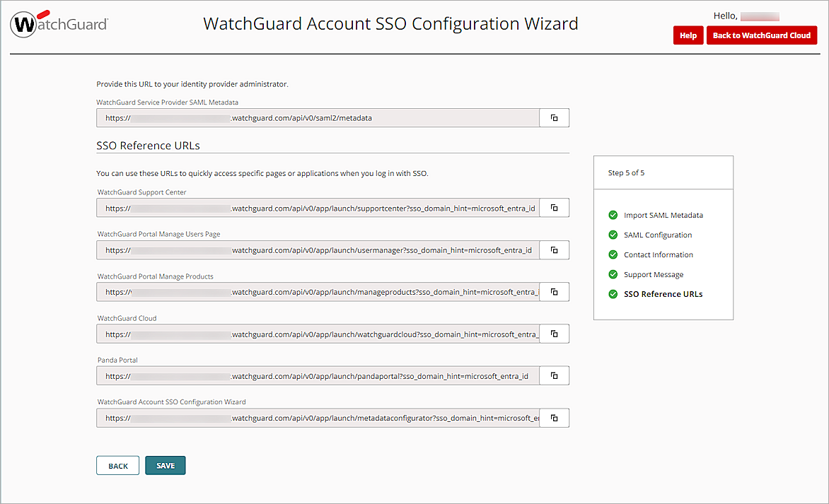Click the green checkmark beside SAML Configuration

tap(612, 235)
